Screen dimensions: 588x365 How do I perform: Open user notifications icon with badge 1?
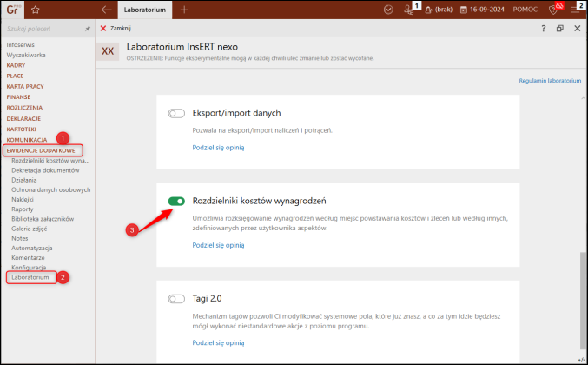pyautogui.click(x=409, y=10)
